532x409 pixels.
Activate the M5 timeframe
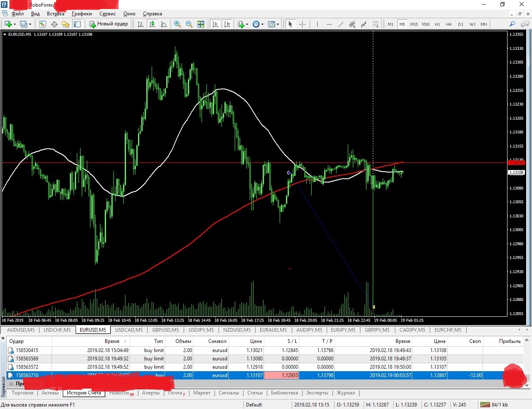402,24
